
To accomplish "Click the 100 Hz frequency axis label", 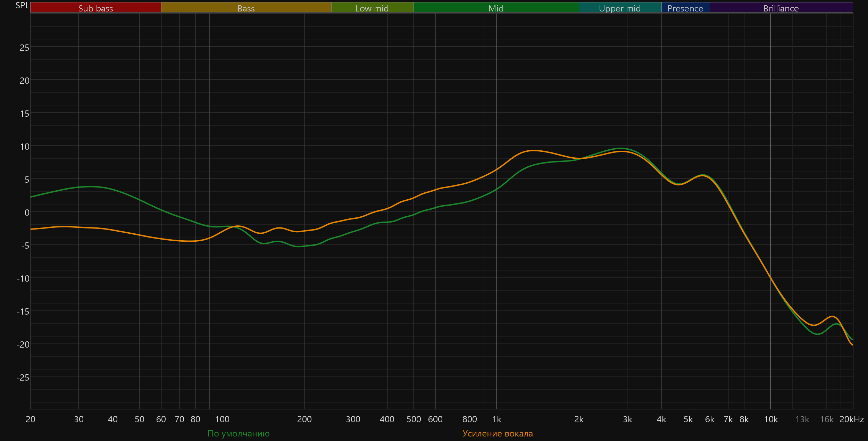I will [222, 419].
